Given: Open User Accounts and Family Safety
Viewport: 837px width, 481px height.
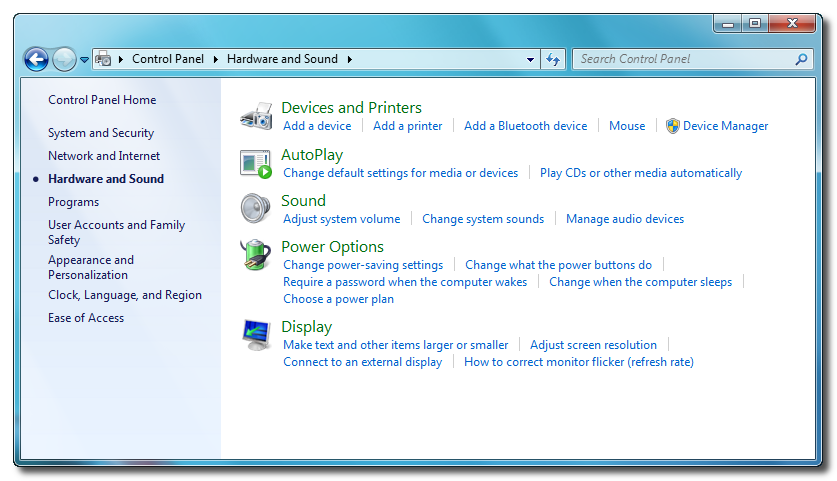Looking at the screenshot, I should 116,232.
